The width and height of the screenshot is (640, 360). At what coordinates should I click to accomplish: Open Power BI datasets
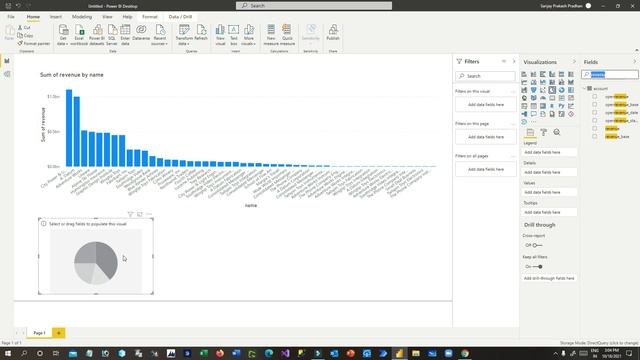[97, 34]
